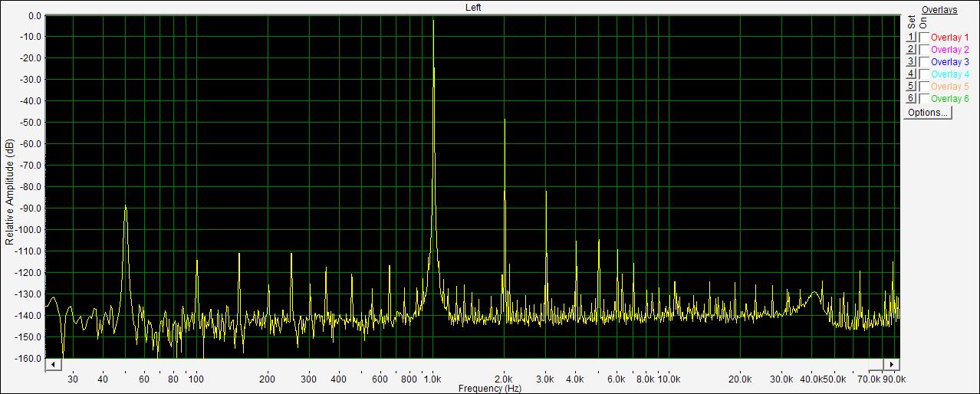This screenshot has width=980, height=394.
Task: Click Set button 6 for overlays
Action: 911,98
